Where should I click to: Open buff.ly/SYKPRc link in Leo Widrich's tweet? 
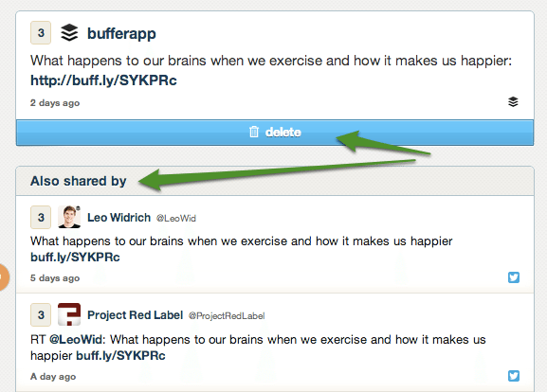[x=75, y=258]
